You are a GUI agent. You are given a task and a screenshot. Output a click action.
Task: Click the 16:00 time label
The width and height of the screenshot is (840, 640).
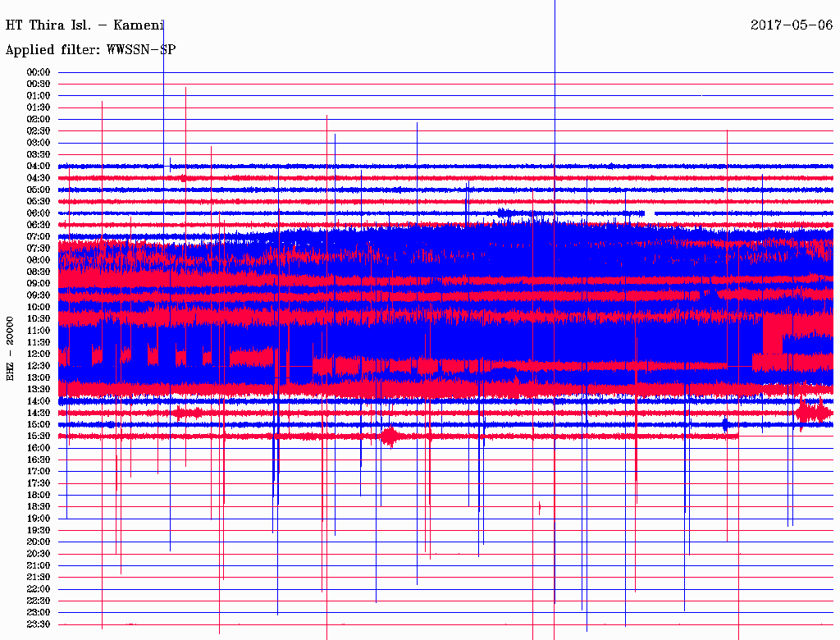tap(39, 448)
